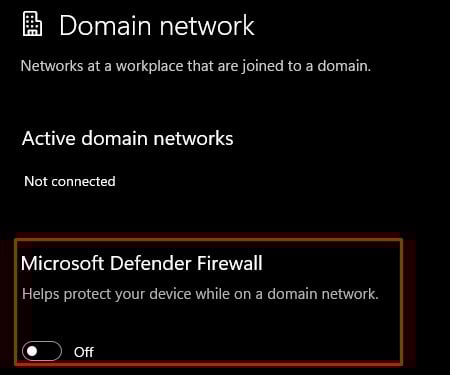Image resolution: width=450 pixels, height=375 pixels.
Task: Click the Off label beside the toggle
Action: pos(84,352)
